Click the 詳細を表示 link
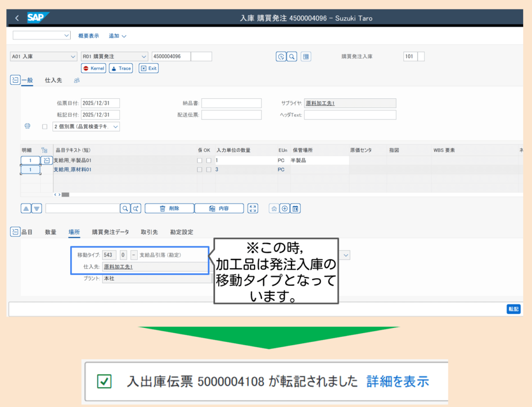Image resolution: width=532 pixels, height=407 pixels. (397, 382)
